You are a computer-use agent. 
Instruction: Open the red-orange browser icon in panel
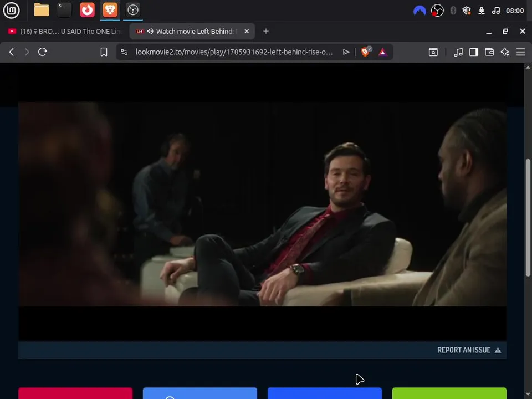pos(87,10)
